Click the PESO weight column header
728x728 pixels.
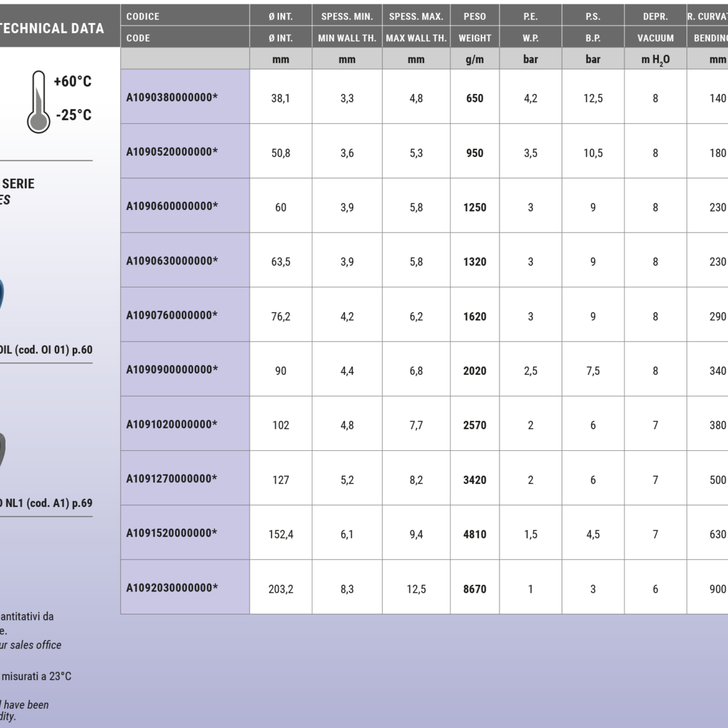click(x=474, y=16)
